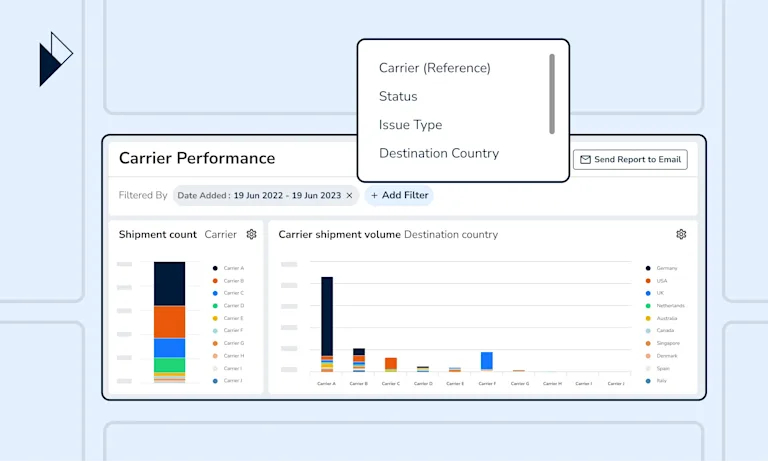Image resolution: width=768 pixels, height=461 pixels.
Task: Toggle Germany in the country legend
Action: (661, 268)
